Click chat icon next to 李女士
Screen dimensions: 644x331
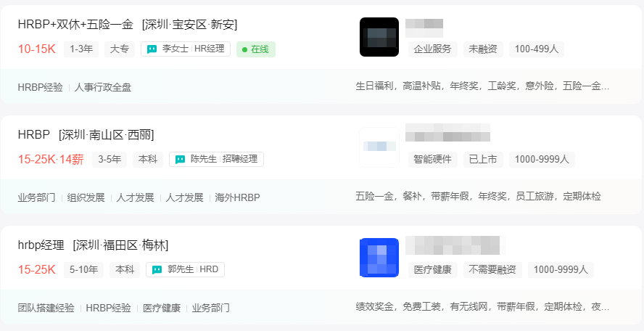point(152,49)
